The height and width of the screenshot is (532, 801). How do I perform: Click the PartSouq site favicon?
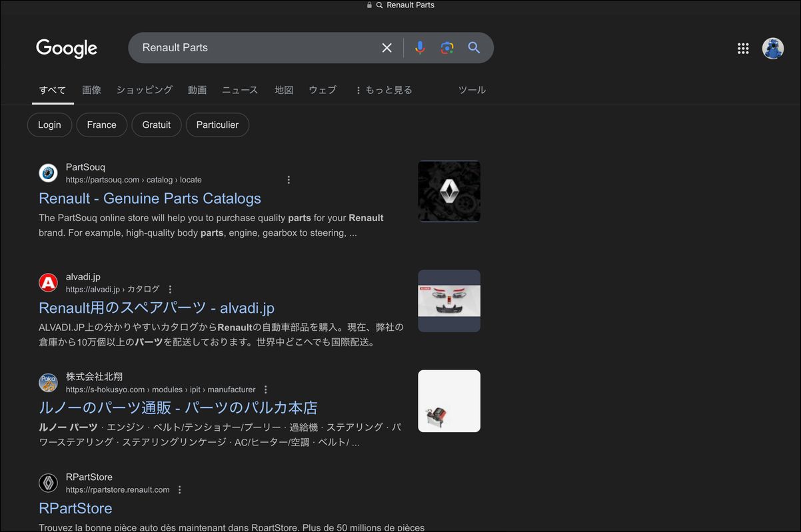pos(48,173)
